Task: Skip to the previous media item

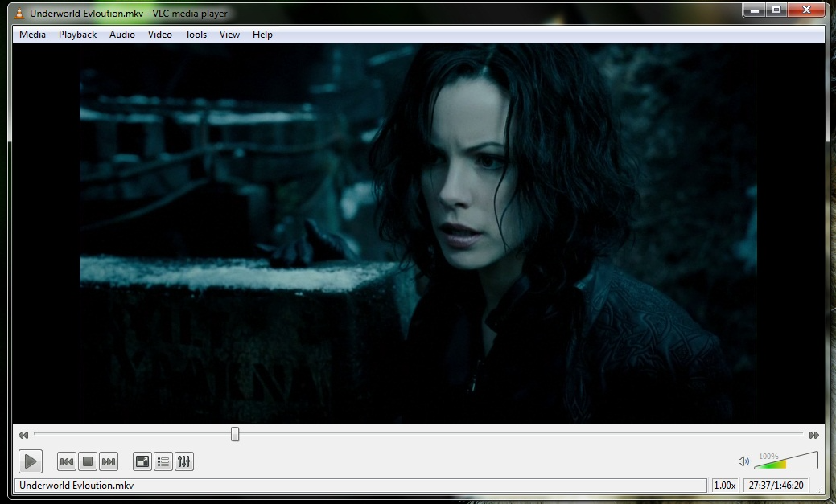Action: click(x=67, y=461)
